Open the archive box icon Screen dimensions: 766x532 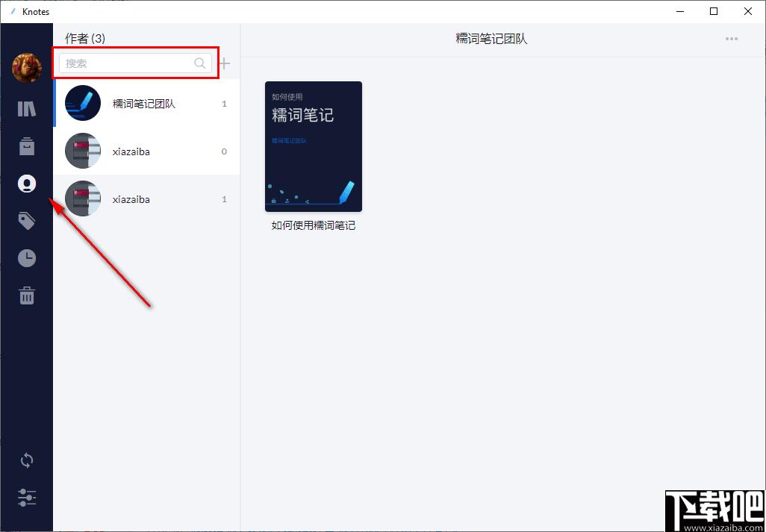point(26,146)
